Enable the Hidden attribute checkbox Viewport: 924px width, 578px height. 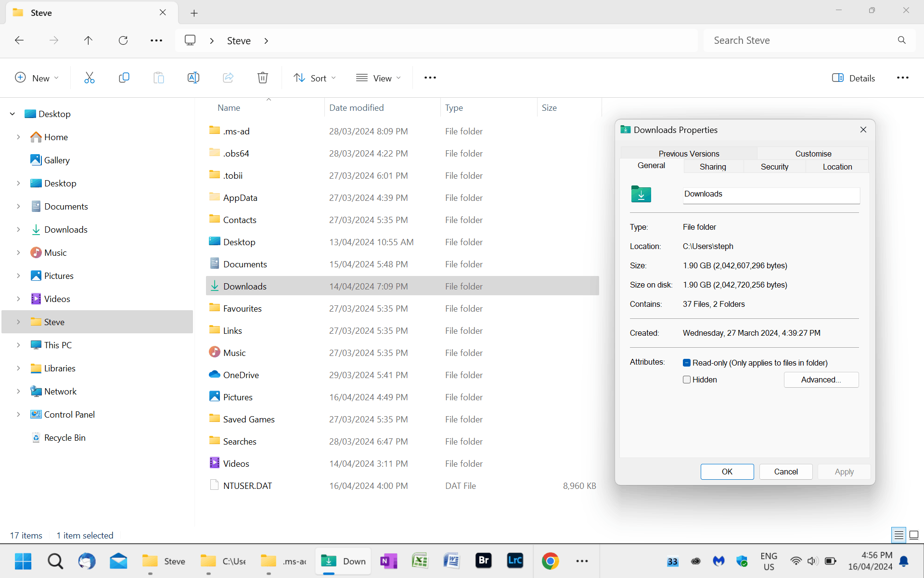click(x=687, y=380)
